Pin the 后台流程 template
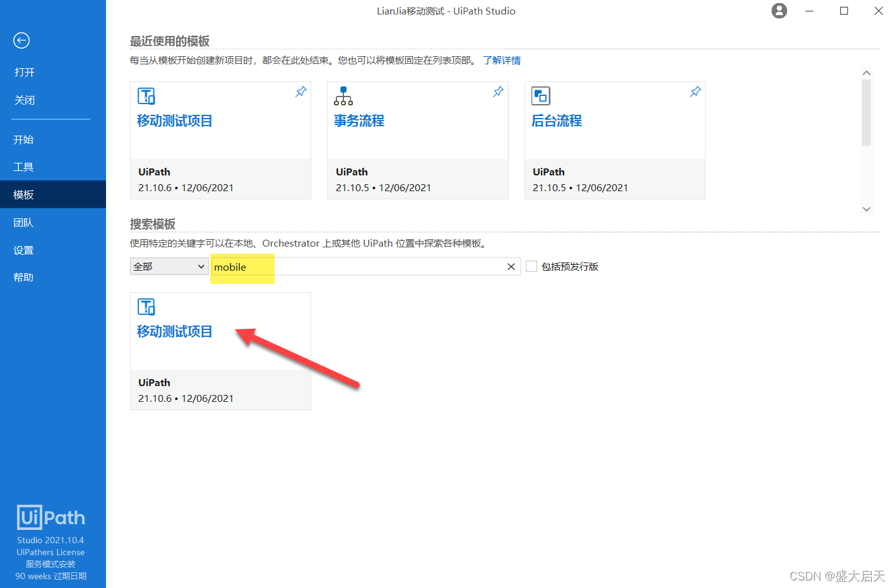This screenshot has width=895, height=588. pos(695,91)
